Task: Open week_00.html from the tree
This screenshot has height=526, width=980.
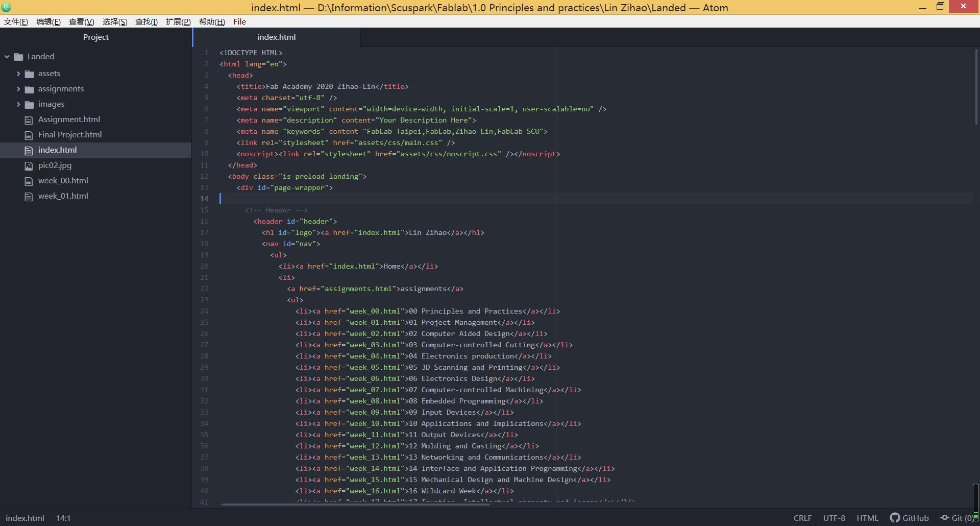Action: [x=63, y=181]
